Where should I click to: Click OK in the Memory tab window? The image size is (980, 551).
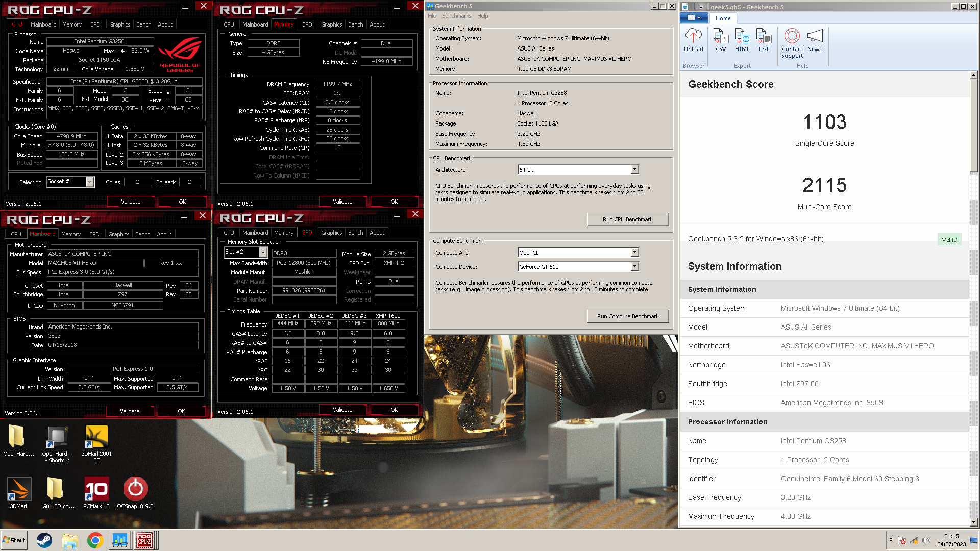pos(394,202)
